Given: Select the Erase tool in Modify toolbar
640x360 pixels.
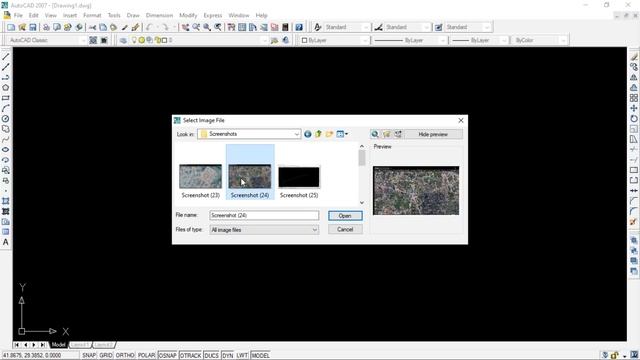Looking at the screenshot, I should pyautogui.click(x=633, y=57).
